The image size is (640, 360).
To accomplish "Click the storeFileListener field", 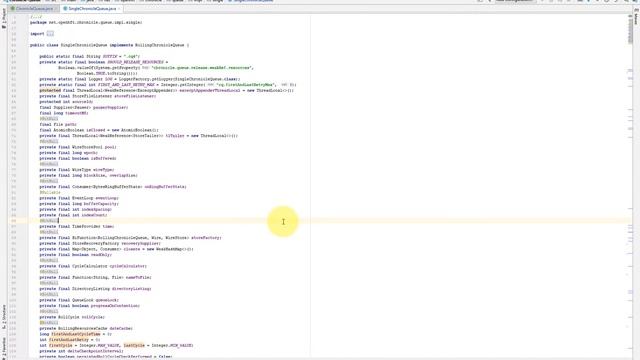I will (x=135, y=96).
